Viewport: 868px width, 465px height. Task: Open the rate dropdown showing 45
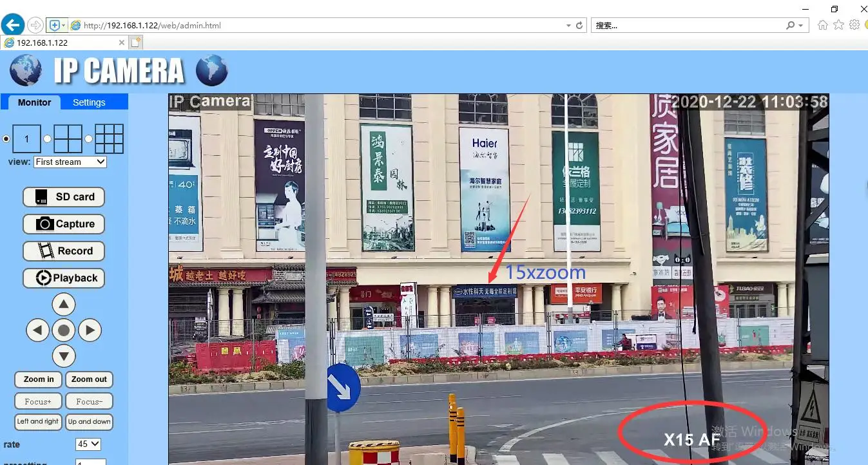pyautogui.click(x=88, y=444)
